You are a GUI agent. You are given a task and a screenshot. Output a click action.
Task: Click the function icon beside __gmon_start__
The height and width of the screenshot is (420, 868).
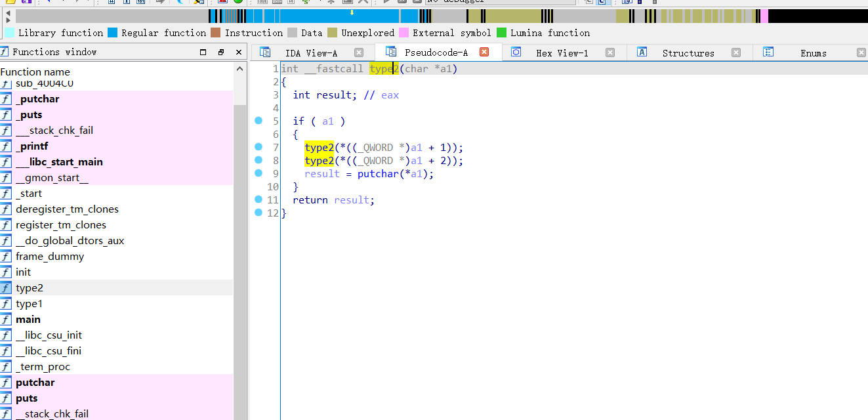coord(6,178)
